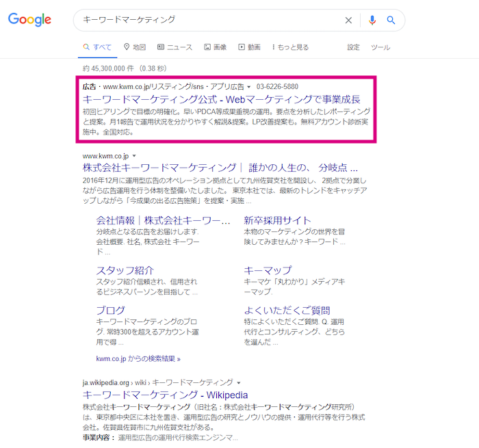
Task: Click kwm.co.jp からの検索結果 link
Action: tap(138, 358)
